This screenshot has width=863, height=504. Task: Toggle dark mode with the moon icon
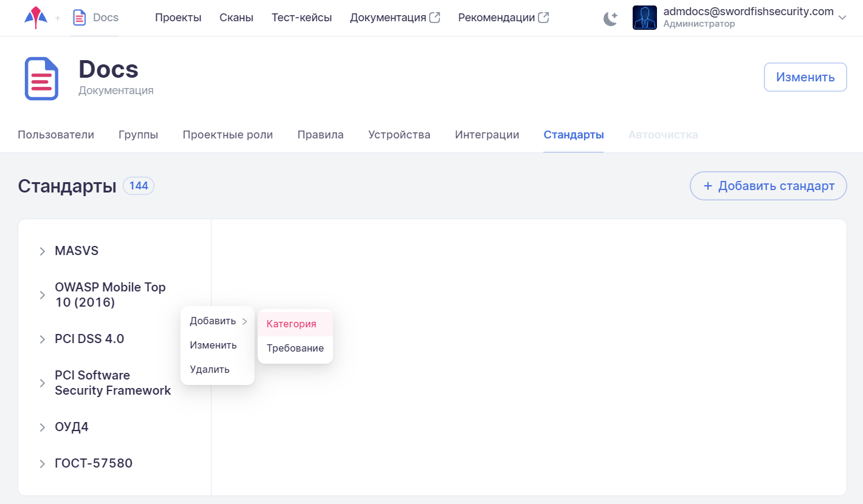(x=610, y=18)
